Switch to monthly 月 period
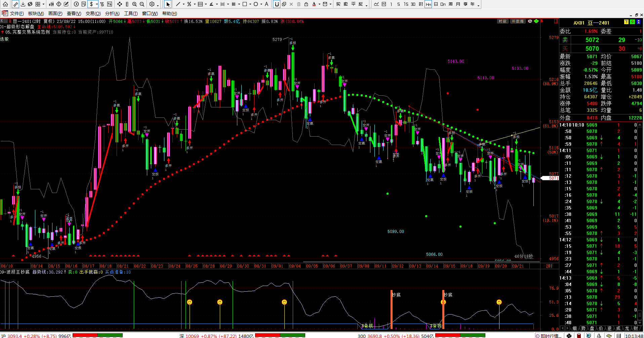The height and width of the screenshot is (338, 644). (458, 4)
